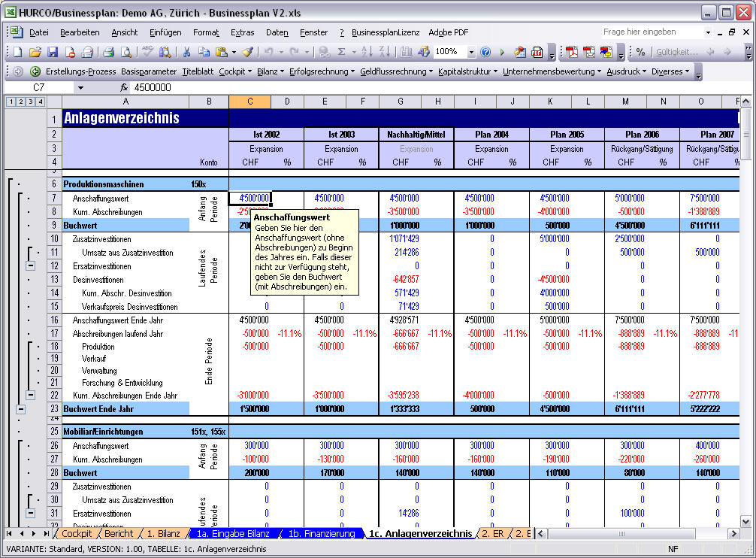This screenshot has width=756, height=558.
Task: Switch to the 1a. Eingabe Bilanz tab
Action: 233,533
